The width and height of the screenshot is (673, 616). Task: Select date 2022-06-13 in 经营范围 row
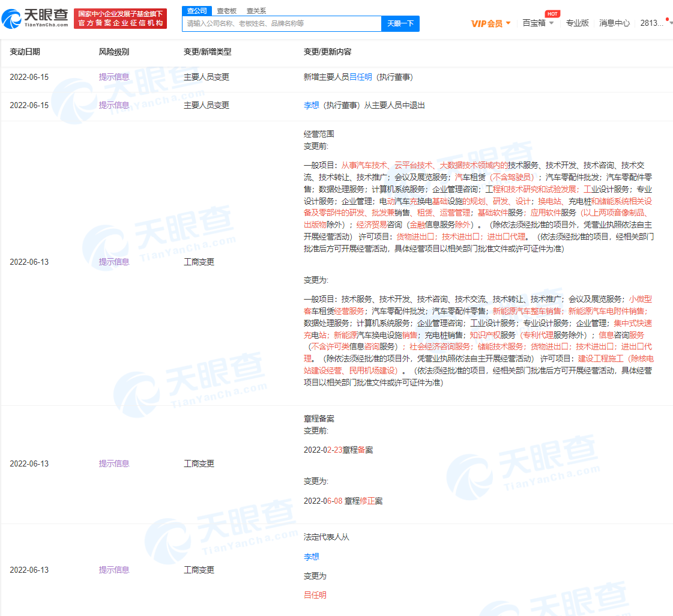29,262
